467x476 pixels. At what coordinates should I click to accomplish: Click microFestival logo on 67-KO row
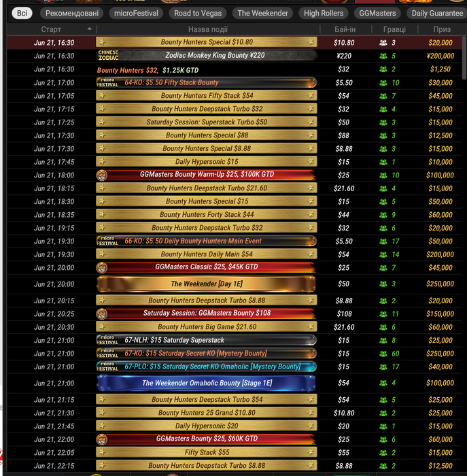[107, 354]
